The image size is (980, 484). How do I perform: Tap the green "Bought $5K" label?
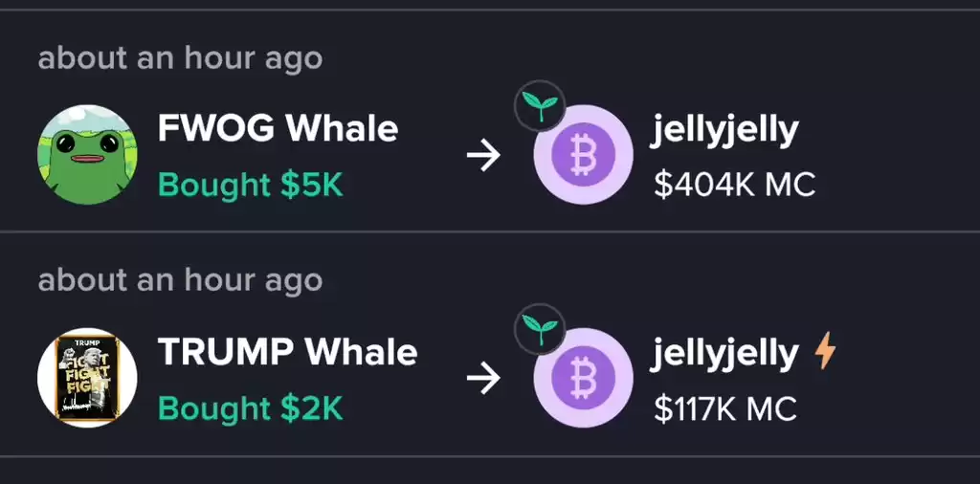tap(251, 185)
